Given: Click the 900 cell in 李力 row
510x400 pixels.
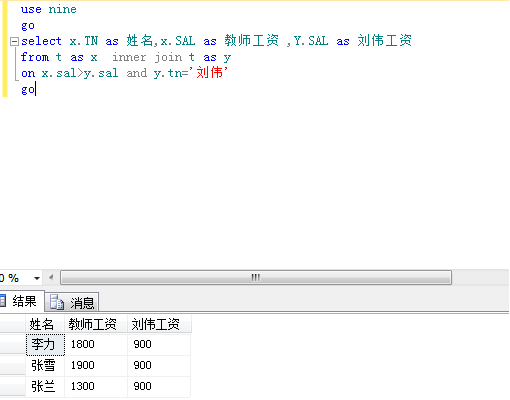Looking at the screenshot, I should 159,344.
